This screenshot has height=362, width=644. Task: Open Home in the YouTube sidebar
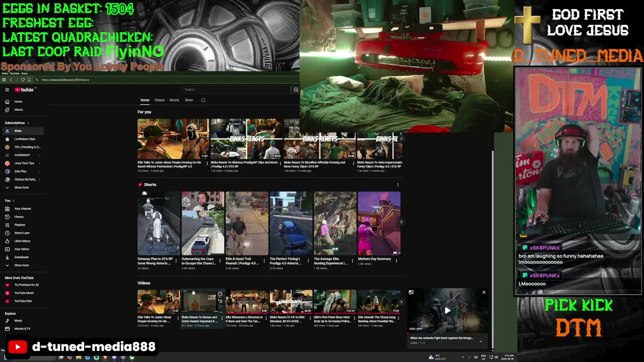(x=23, y=102)
